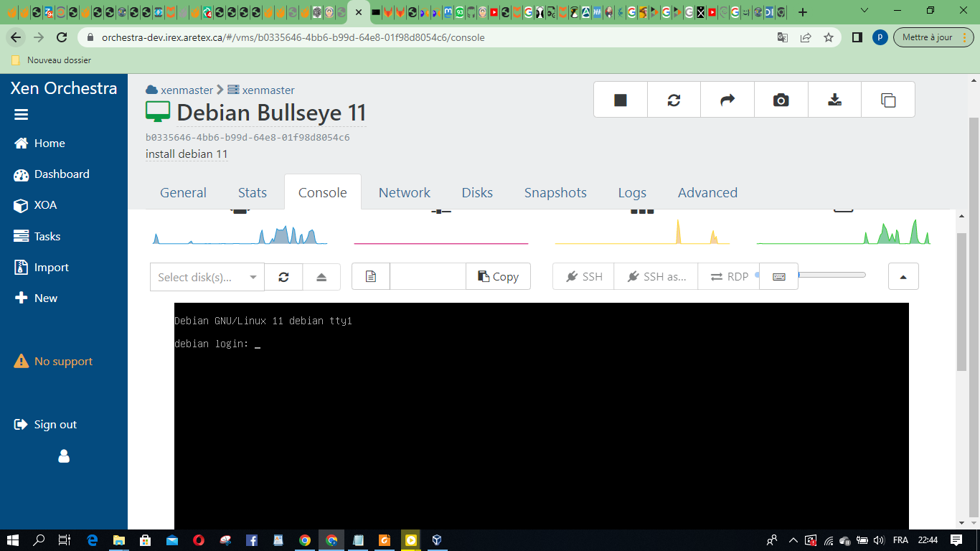Click inside the VM console screen
980x551 pixels.
[542, 416]
